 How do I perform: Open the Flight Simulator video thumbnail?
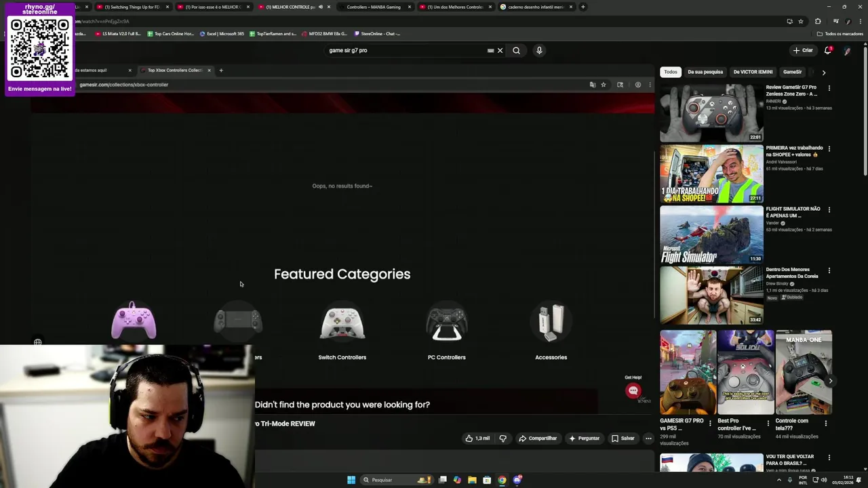pos(711,235)
